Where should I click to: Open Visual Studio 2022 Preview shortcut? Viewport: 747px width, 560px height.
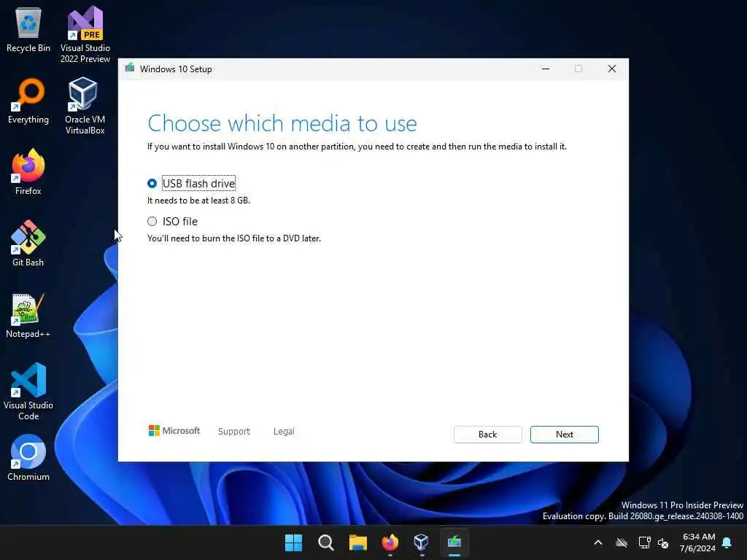[x=85, y=34]
